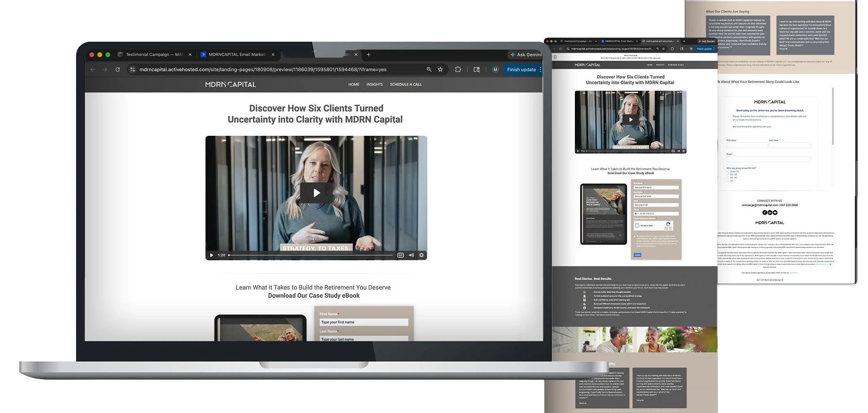Viewport: 868px width, 413px height.
Task: Open video settings gear in middle preview
Action: coord(684,151)
